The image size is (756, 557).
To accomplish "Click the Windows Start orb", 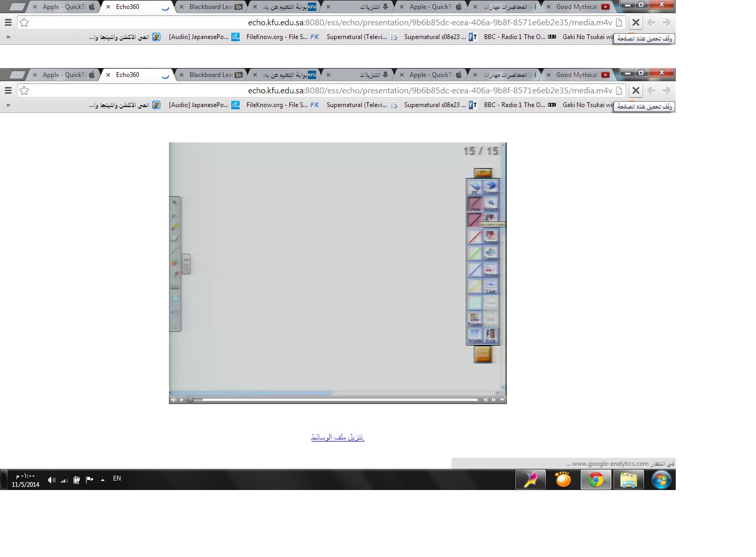I will tap(661, 480).
